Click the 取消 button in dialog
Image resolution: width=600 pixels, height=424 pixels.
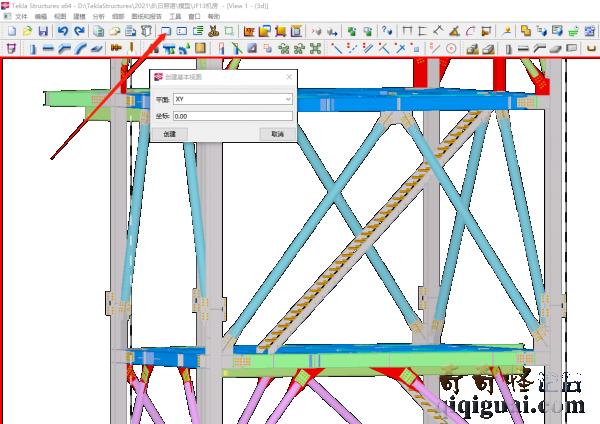tap(277, 134)
